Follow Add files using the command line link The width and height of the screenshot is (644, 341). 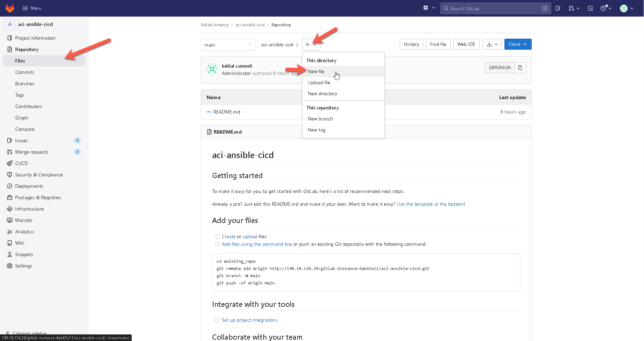pos(257,244)
